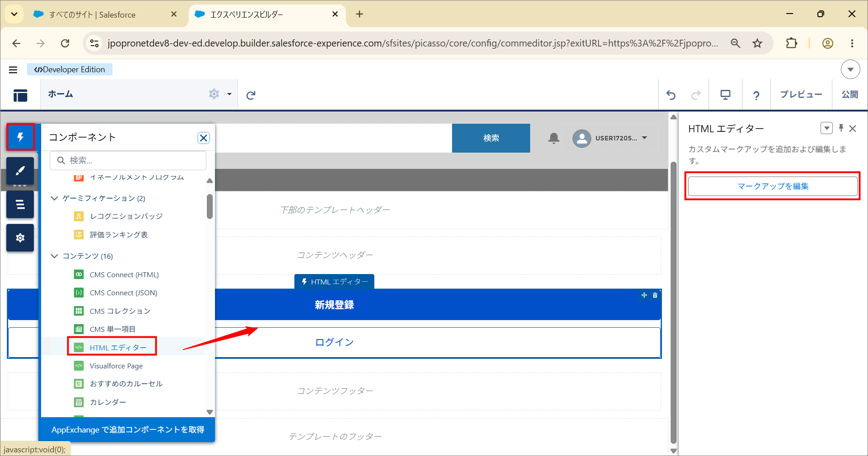This screenshot has width=868, height=456.
Task: Click the notification bell icon
Action: 554,138
